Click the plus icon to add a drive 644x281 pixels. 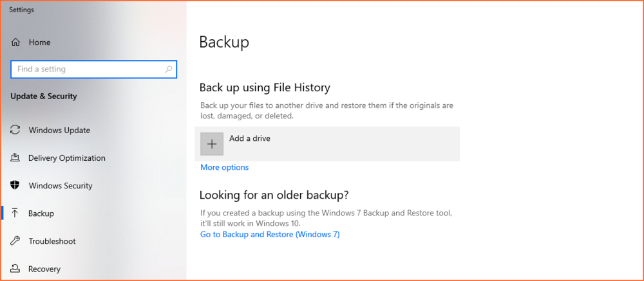point(212,144)
